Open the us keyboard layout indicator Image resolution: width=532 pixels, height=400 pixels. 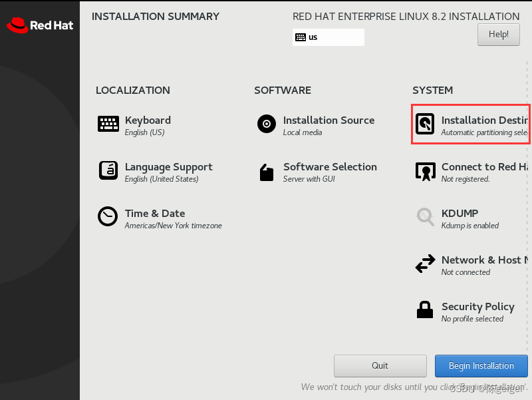(x=328, y=37)
